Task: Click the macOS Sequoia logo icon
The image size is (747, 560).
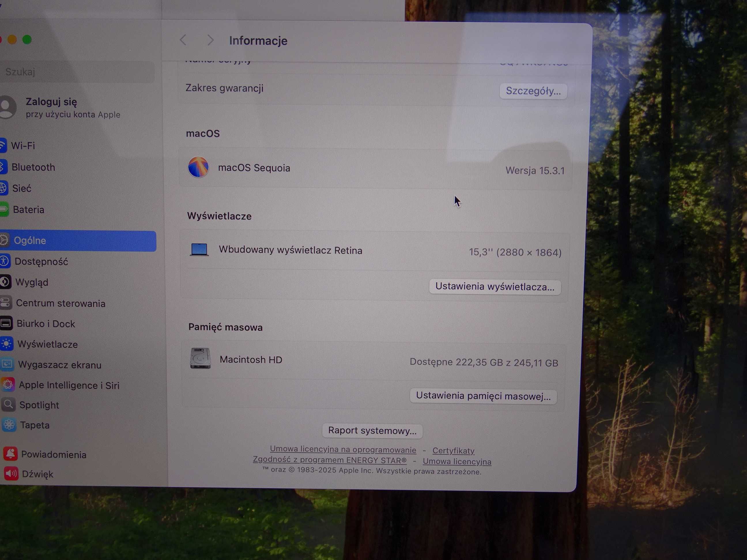Action: tap(198, 167)
